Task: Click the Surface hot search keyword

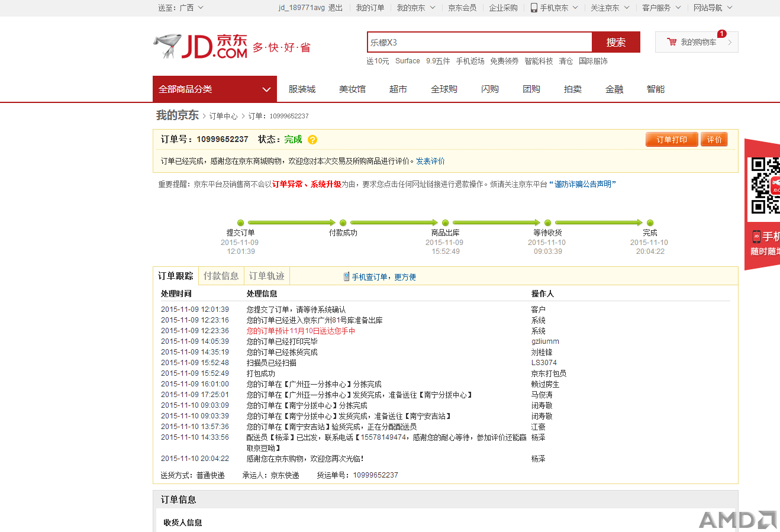Action: (408, 61)
